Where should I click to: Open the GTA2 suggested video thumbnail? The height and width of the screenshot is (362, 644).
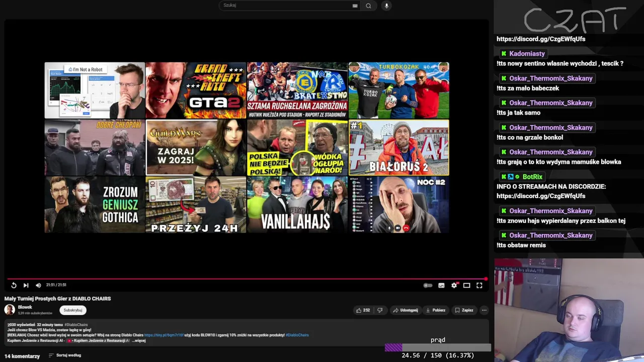196,90
